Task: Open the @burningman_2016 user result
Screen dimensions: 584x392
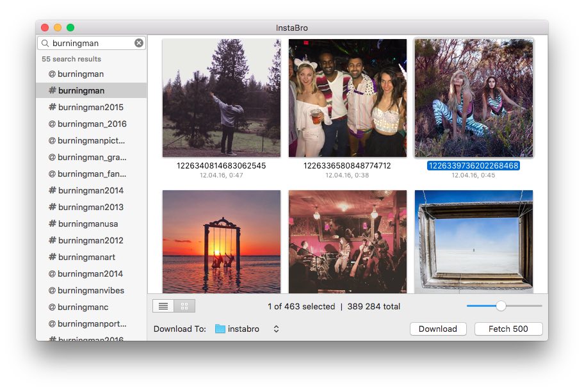Action: [92, 124]
